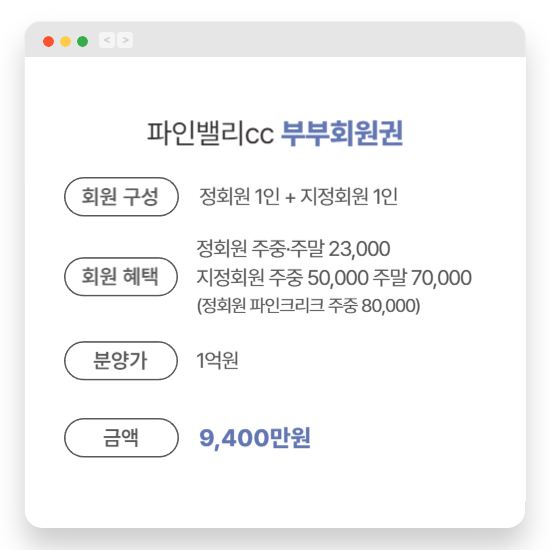550x550 pixels.
Task: Click the 70,000 weekend fee value
Action: (441, 278)
